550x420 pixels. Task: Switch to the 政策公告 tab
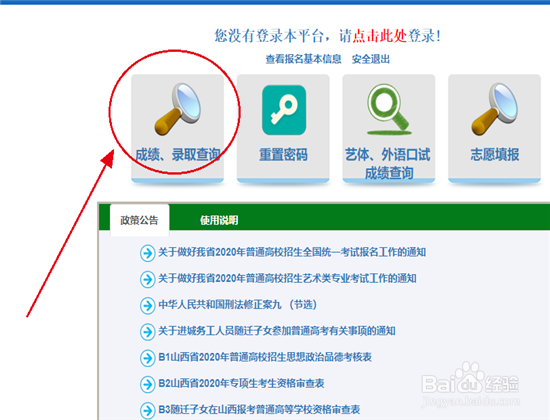click(140, 220)
